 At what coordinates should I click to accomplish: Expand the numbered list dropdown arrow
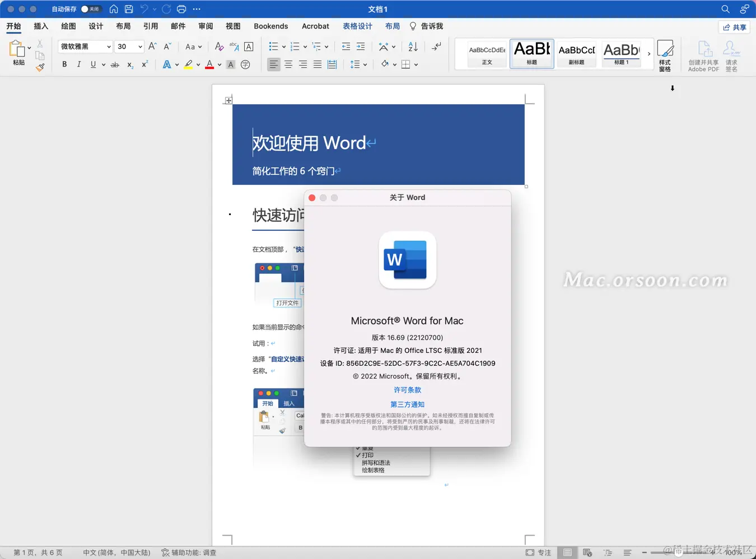coord(305,47)
